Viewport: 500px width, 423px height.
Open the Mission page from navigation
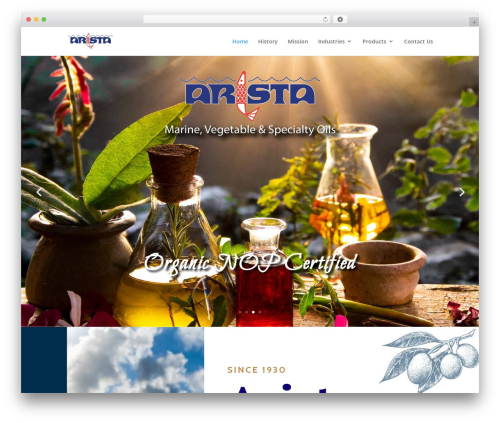298,41
